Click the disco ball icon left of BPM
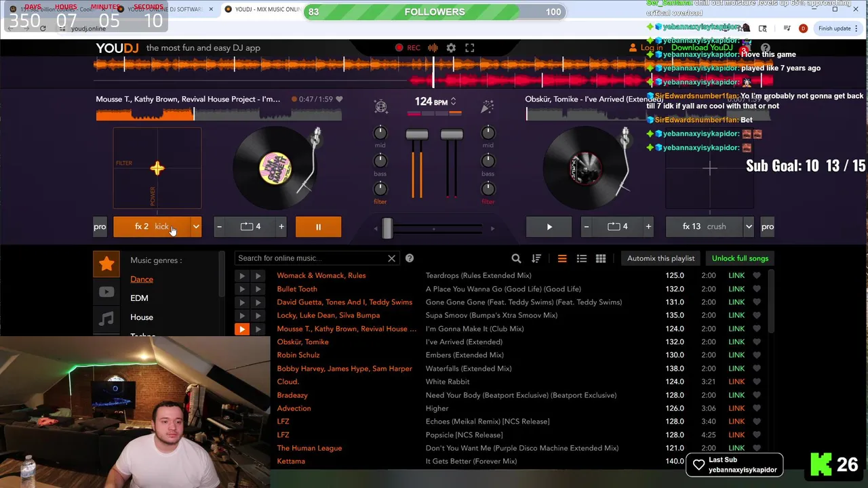 381,106
